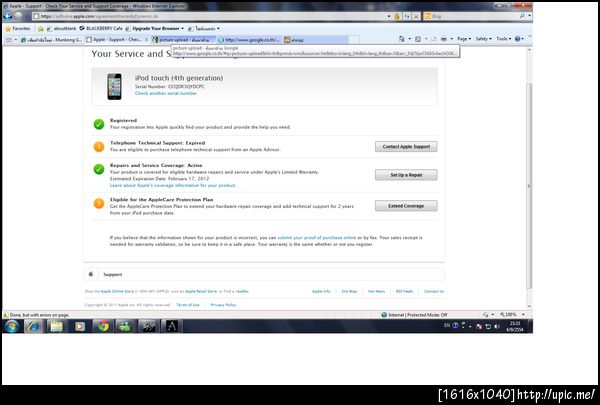Open the Terms of Use link
Image resolution: width=600 pixels, height=405 pixels.
pyautogui.click(x=188, y=305)
